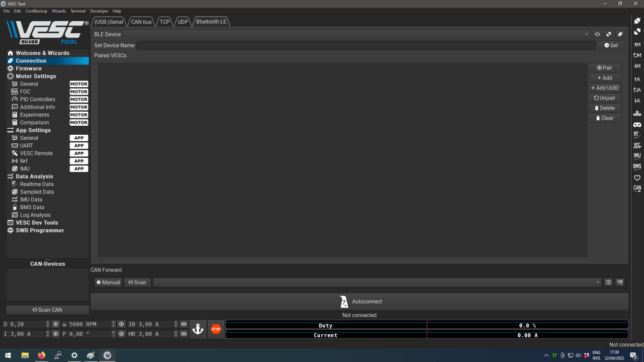Write motor configuration (down-arrow M icon)

pyautogui.click(x=637, y=66)
